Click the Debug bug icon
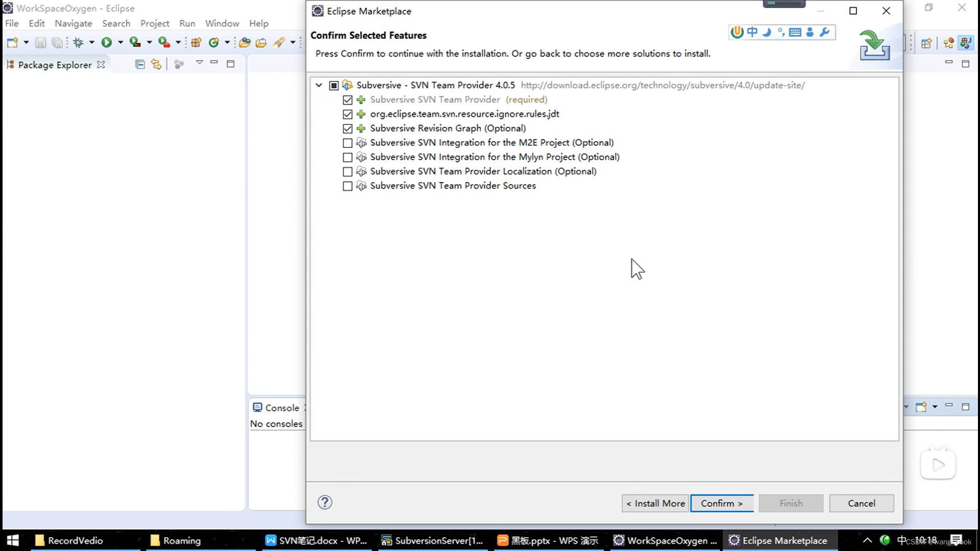This screenshot has height=551, width=980. pyautogui.click(x=78, y=43)
